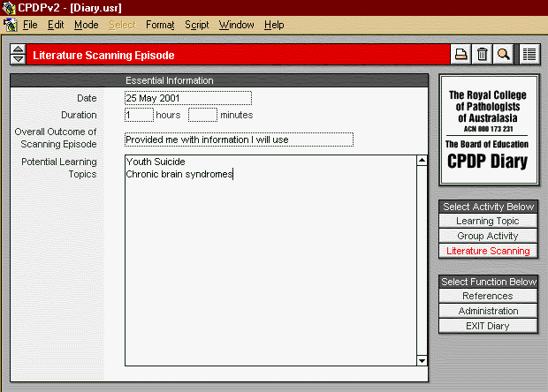Click the scroll down arrow of topics box
Viewport: 548px width, 392px height.
[x=422, y=359]
